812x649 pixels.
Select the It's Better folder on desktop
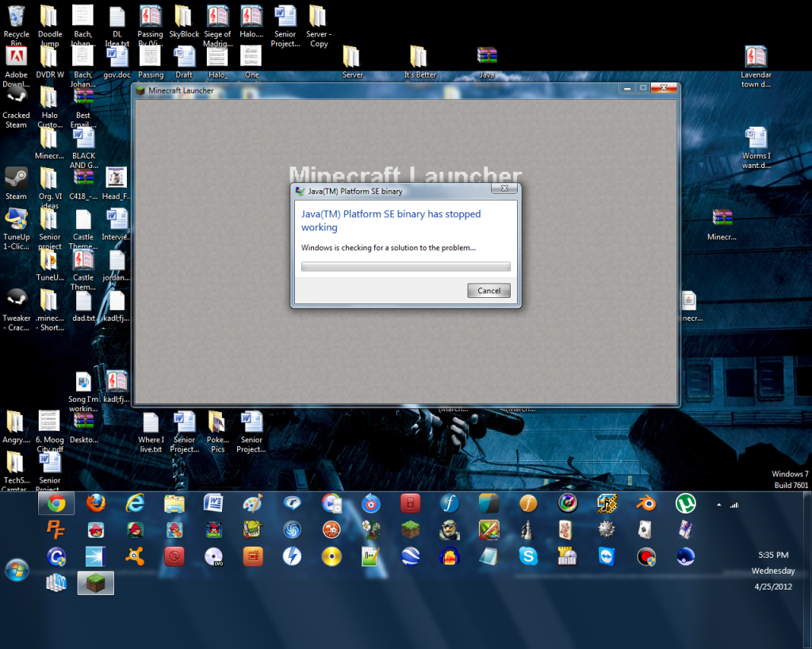419,63
